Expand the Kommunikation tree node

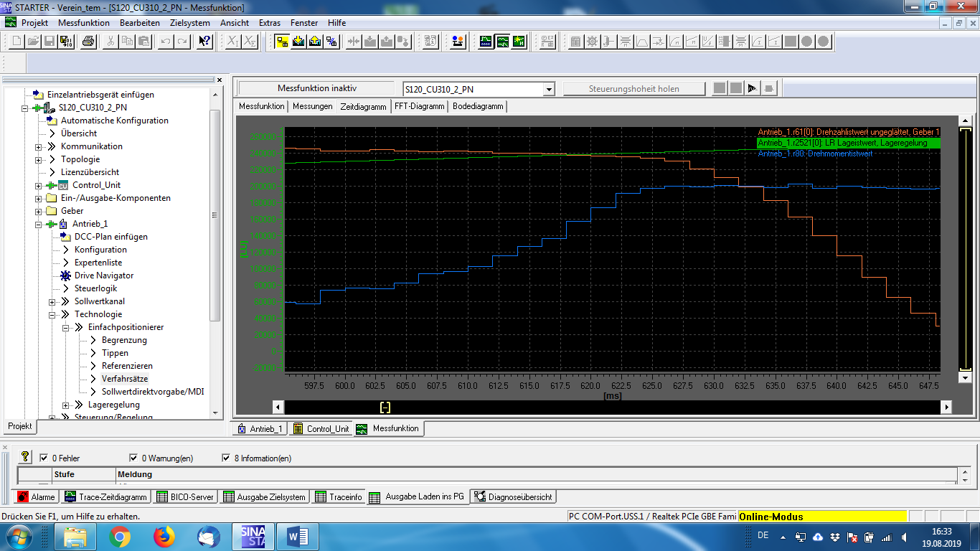39,146
